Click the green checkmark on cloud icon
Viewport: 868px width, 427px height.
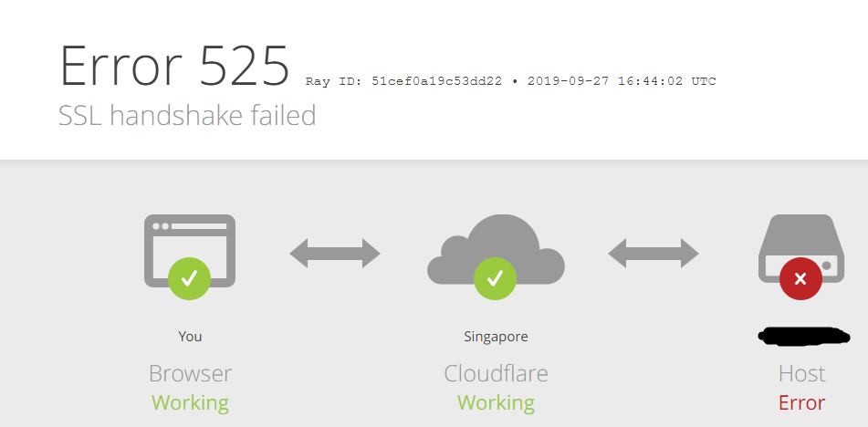click(x=495, y=279)
